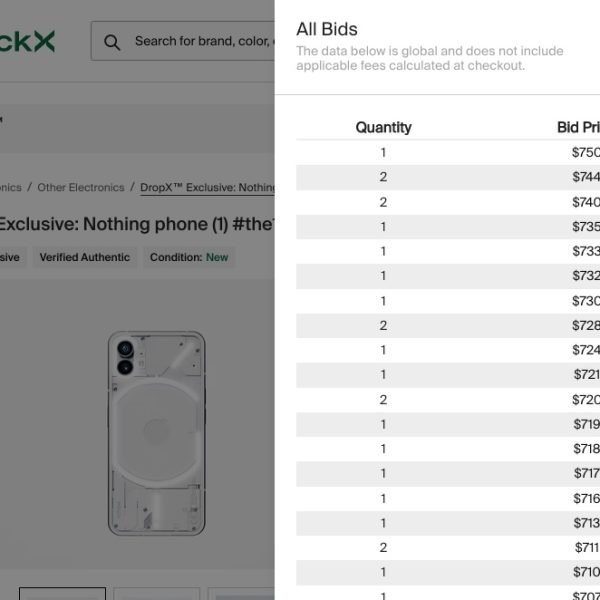Viewport: 600px width, 600px height.
Task: Select the second product thumbnail below image
Action: pos(156,594)
